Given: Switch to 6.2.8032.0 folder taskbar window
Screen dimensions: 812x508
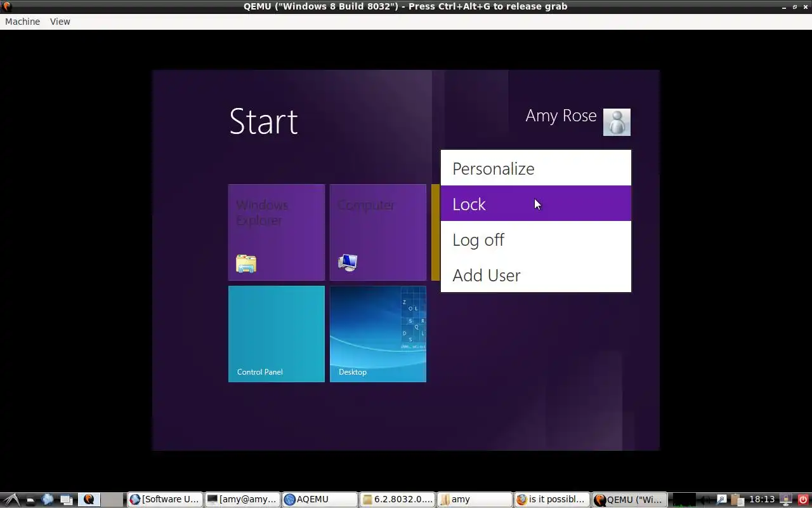Looking at the screenshot, I should pos(397,499).
